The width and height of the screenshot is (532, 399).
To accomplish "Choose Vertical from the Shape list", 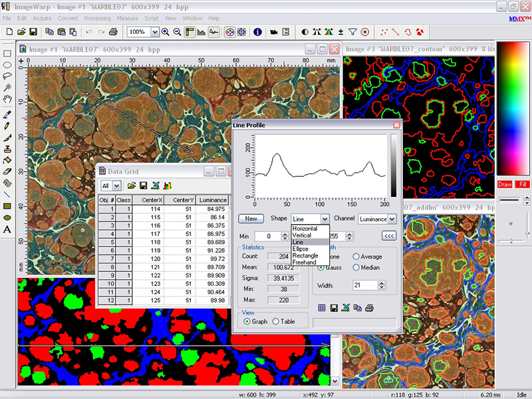I will coord(311,235).
